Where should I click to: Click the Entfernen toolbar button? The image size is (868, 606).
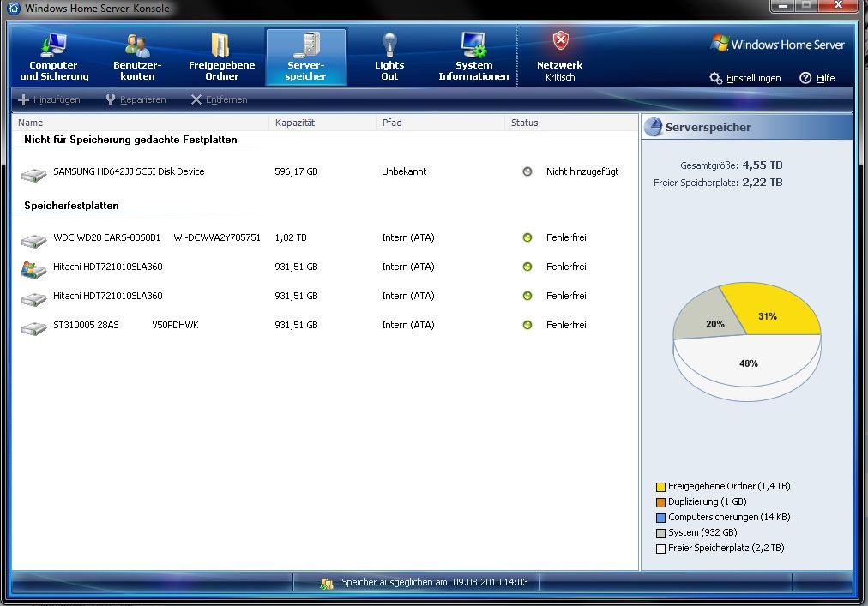[x=220, y=99]
